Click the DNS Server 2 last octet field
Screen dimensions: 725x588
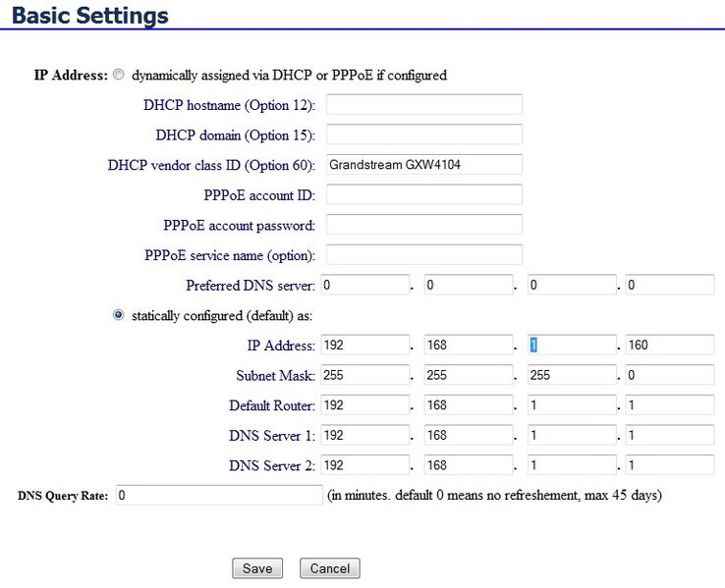[669, 465]
